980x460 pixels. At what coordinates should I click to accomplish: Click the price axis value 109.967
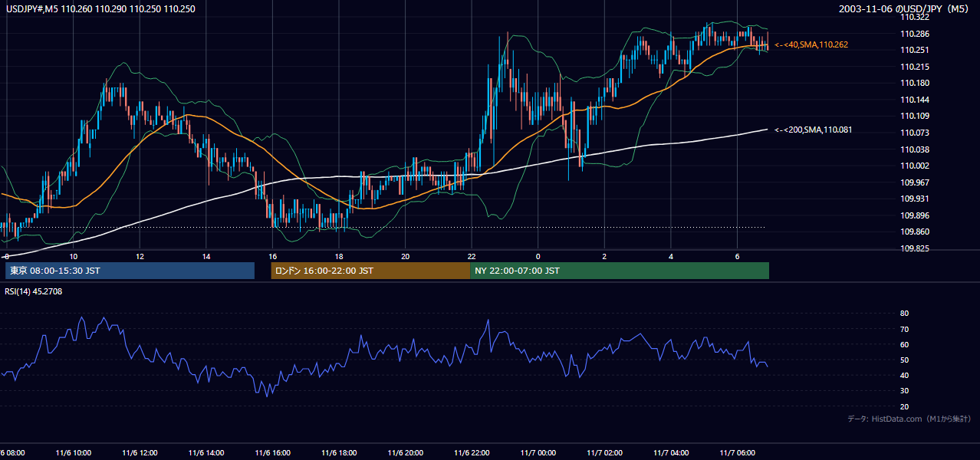[x=916, y=182]
